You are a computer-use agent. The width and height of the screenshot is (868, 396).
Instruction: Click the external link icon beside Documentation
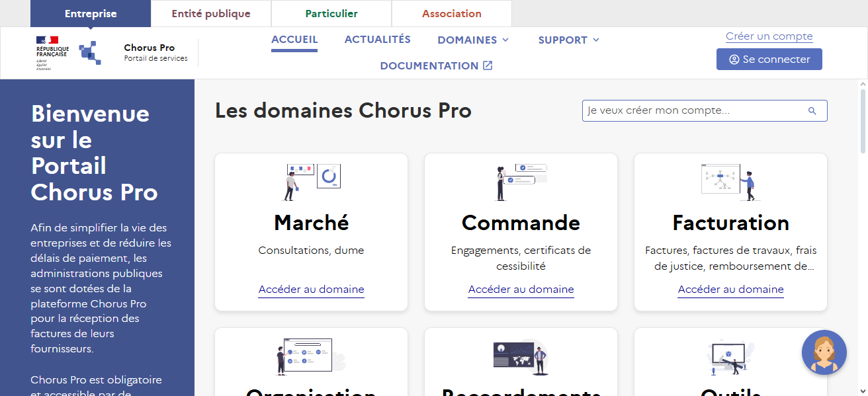coord(488,65)
